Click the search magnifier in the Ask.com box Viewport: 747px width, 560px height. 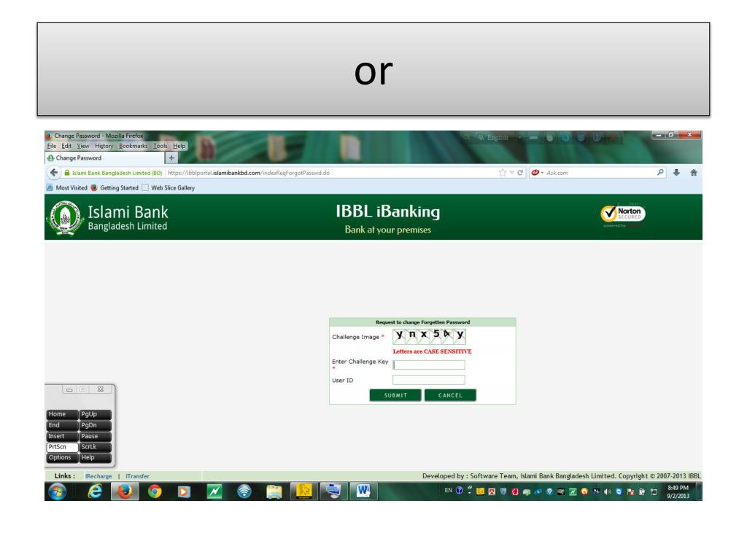coord(660,172)
